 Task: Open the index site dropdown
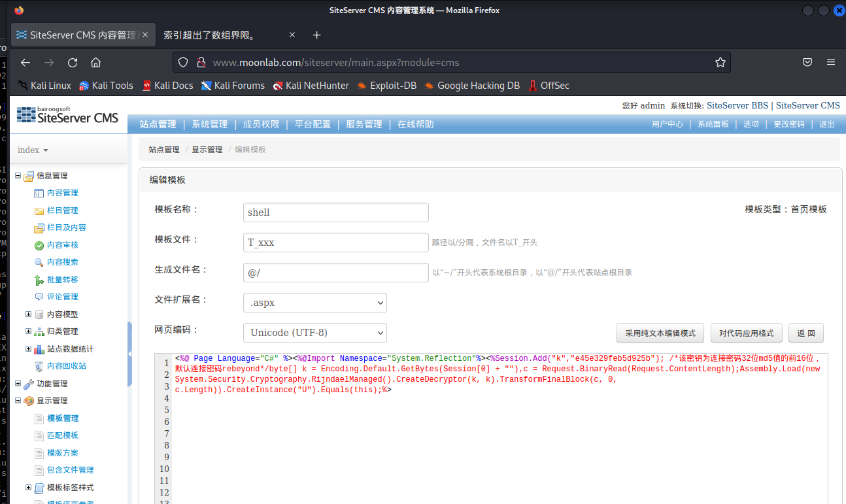pos(33,150)
